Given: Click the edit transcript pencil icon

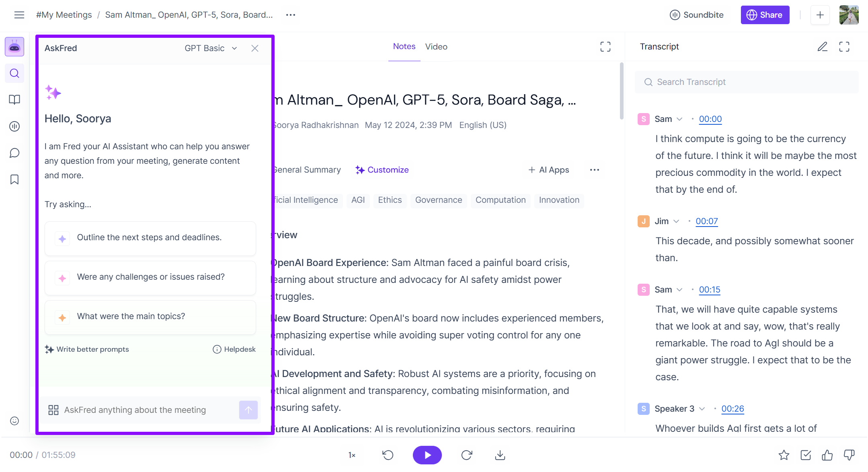Looking at the screenshot, I should [x=822, y=47].
